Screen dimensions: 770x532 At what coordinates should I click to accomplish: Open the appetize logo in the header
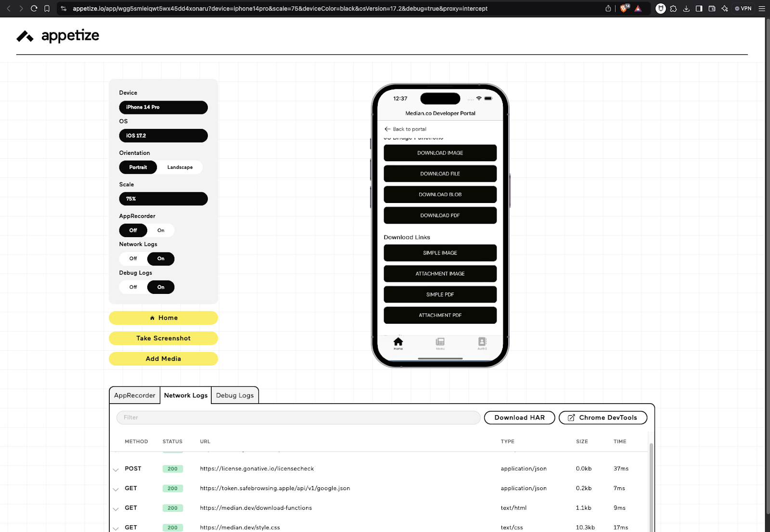(x=58, y=35)
